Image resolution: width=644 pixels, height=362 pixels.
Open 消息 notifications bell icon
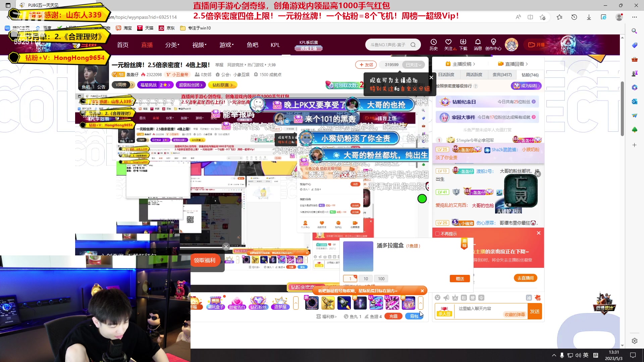pyautogui.click(x=478, y=42)
